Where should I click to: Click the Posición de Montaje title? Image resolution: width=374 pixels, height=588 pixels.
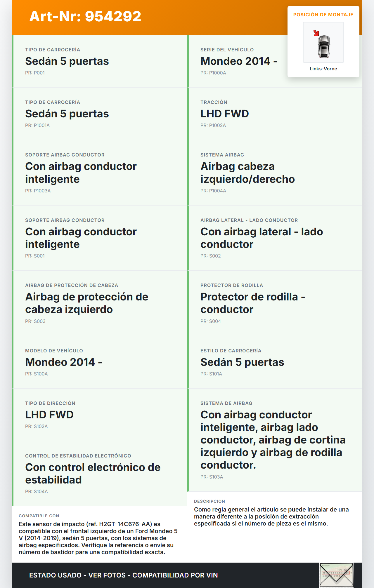pos(323,15)
